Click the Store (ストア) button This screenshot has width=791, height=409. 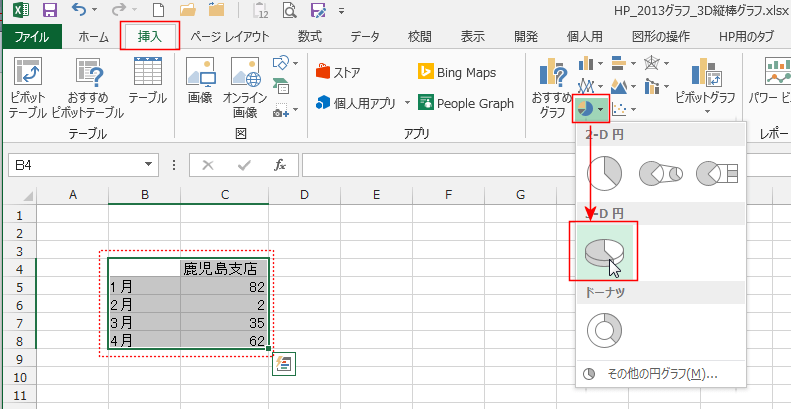click(x=338, y=72)
